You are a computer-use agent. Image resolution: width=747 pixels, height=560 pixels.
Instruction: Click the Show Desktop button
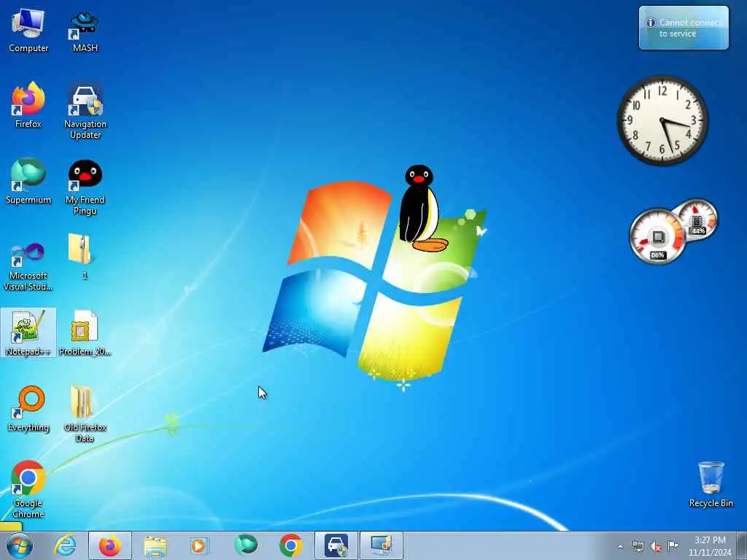(x=743, y=545)
